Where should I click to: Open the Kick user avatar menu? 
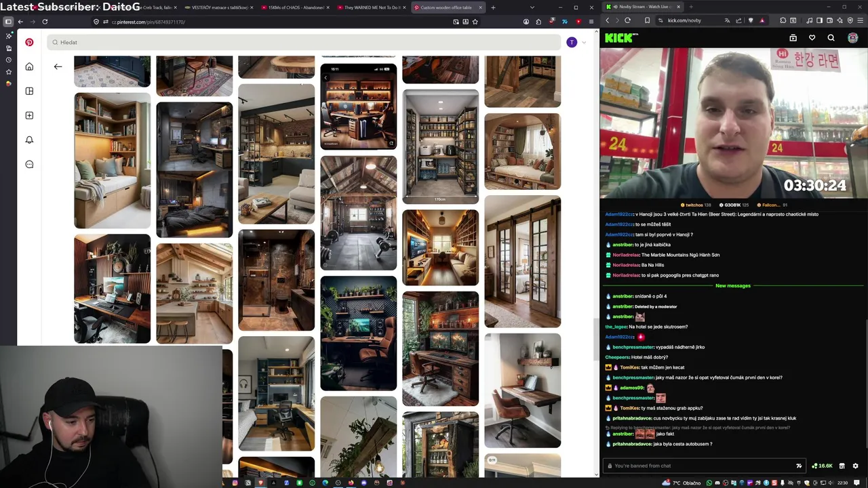(x=852, y=38)
